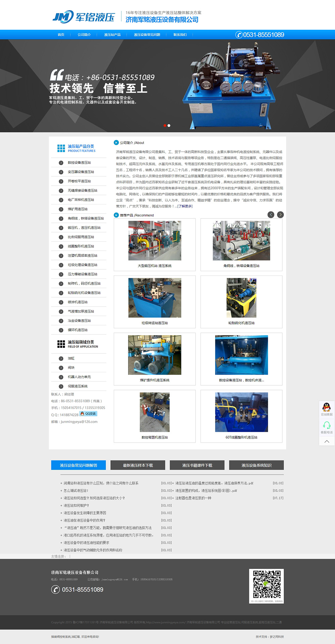Viewport: 335px width, 644px height.
Task: Switch to the 液压书籍课件下载 tab
Action: (x=197, y=465)
